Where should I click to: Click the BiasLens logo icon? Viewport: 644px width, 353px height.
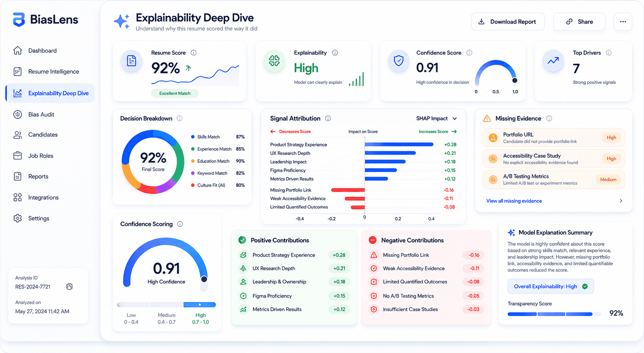[x=19, y=19]
